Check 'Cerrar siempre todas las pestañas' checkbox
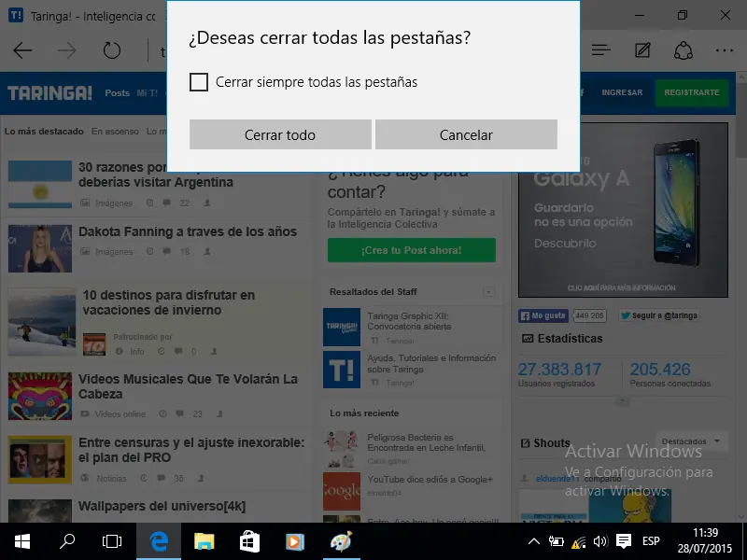This screenshot has width=747, height=560. [x=199, y=82]
